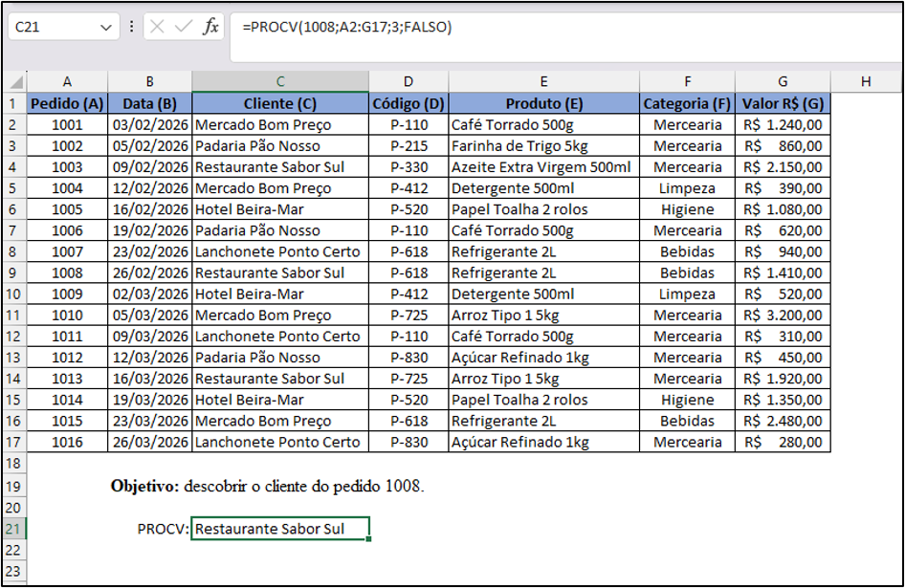Click the Enter checkmark icon in formula bar
The height and width of the screenshot is (588, 905).
[184, 27]
